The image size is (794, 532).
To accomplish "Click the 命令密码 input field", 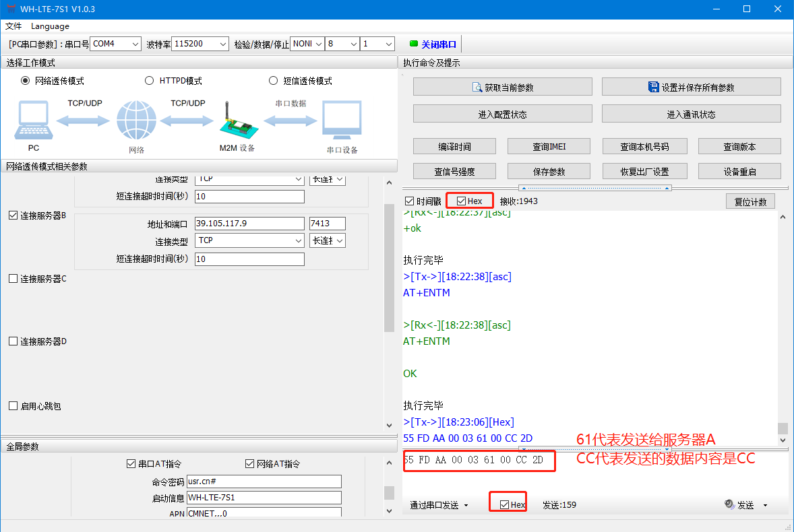I will [x=264, y=481].
